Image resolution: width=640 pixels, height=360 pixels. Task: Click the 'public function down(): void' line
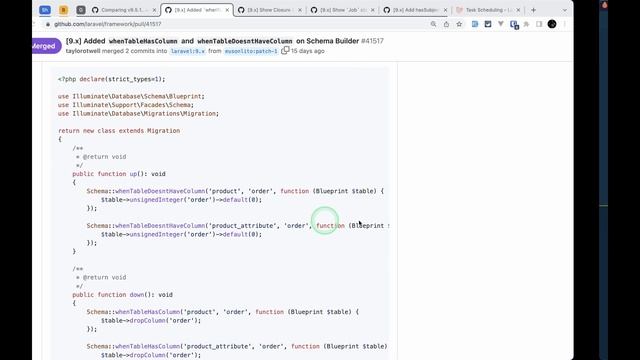click(122, 295)
